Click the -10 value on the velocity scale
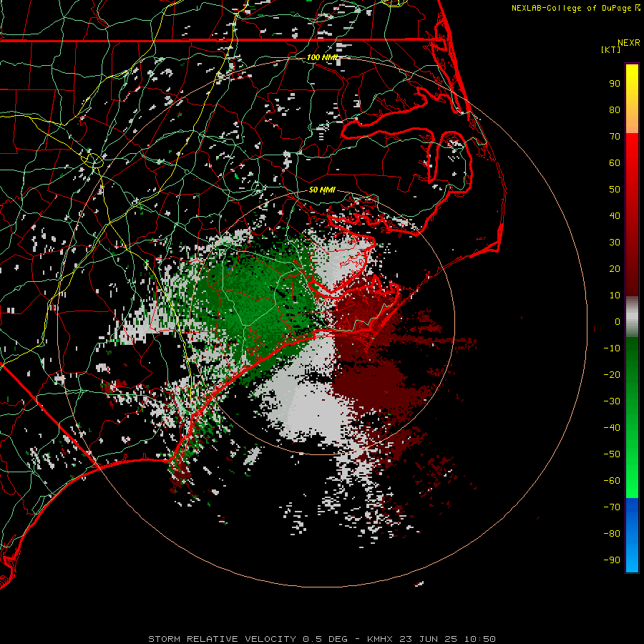The image size is (644, 644). pos(612,348)
